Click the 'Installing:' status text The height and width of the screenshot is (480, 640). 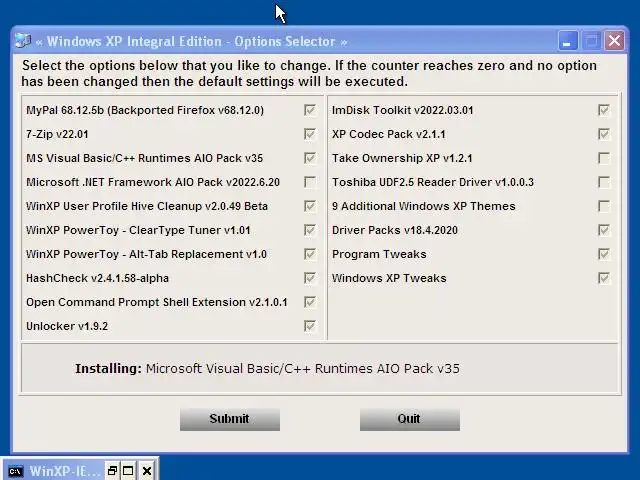[x=109, y=369]
